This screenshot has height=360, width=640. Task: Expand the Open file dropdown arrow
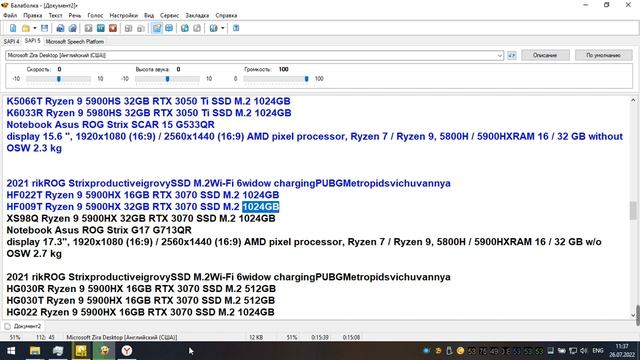coord(35,28)
